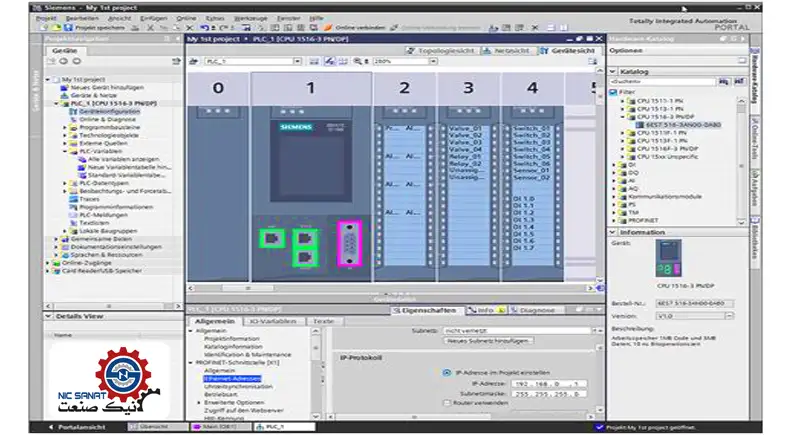800x435 pixels.
Task: Open the Online menu
Action: point(186,18)
